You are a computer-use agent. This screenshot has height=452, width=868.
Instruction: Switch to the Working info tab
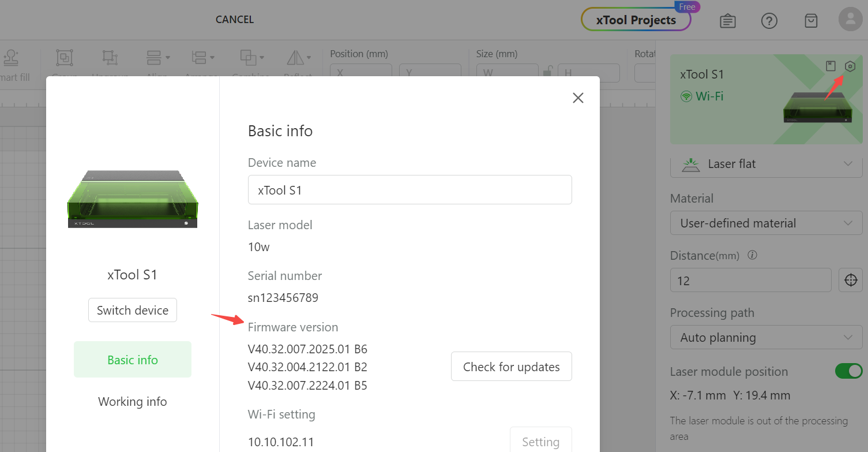[x=133, y=401]
